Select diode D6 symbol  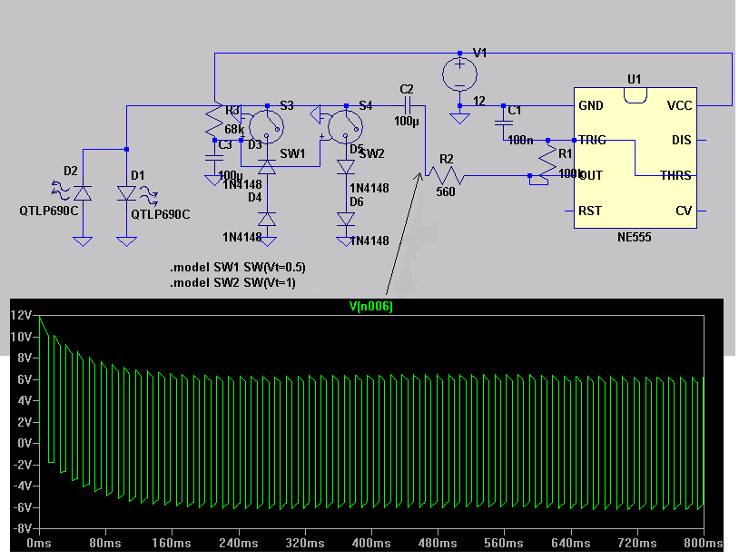coord(346,220)
